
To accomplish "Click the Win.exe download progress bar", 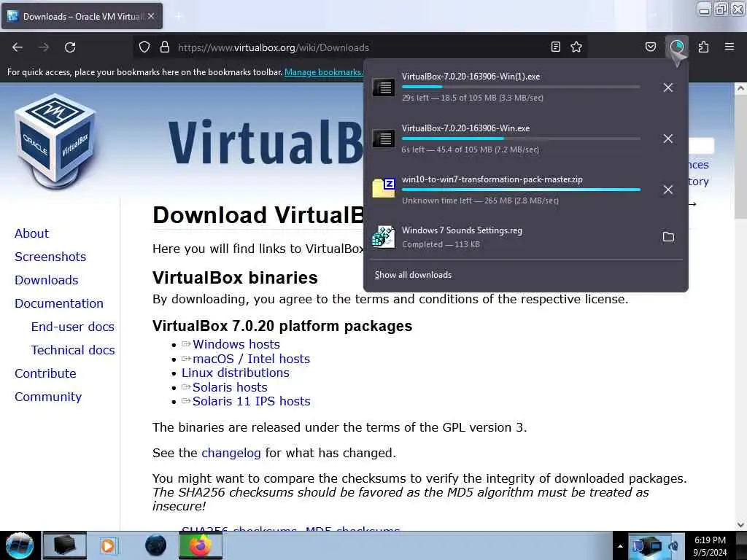I will coord(521,139).
